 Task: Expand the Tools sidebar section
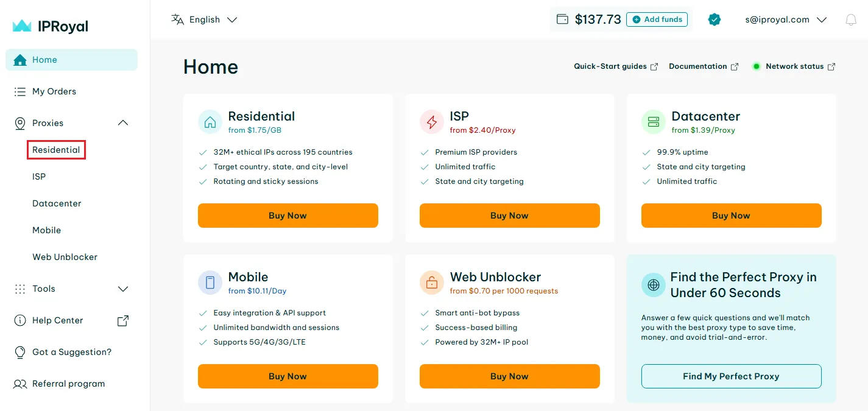point(123,289)
